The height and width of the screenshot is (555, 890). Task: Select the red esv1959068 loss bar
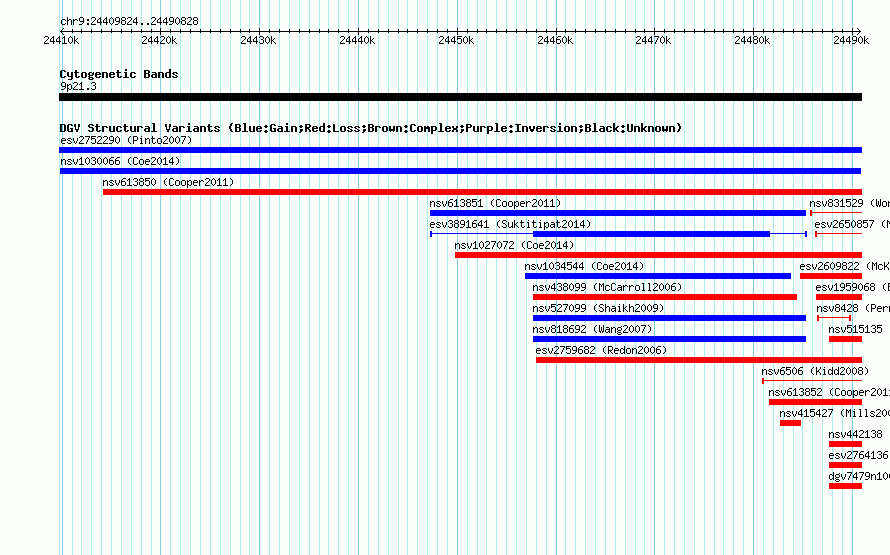(839, 297)
